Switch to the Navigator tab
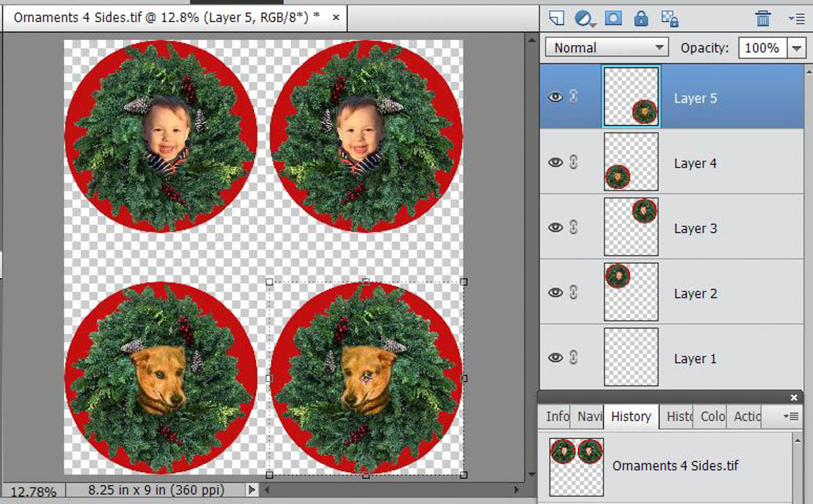Screen dimensions: 813x504 589,417
